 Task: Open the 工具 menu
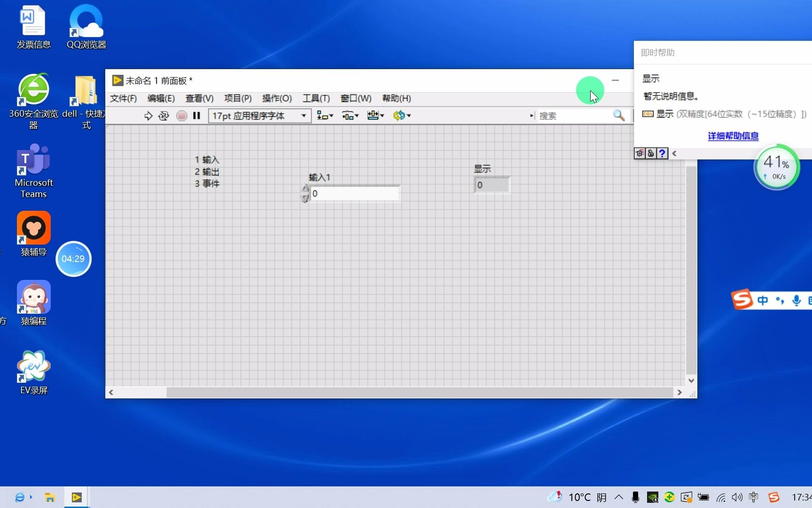pyautogui.click(x=315, y=98)
